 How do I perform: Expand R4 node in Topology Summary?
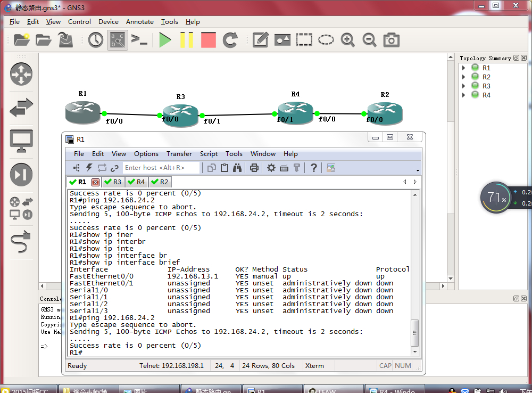464,95
